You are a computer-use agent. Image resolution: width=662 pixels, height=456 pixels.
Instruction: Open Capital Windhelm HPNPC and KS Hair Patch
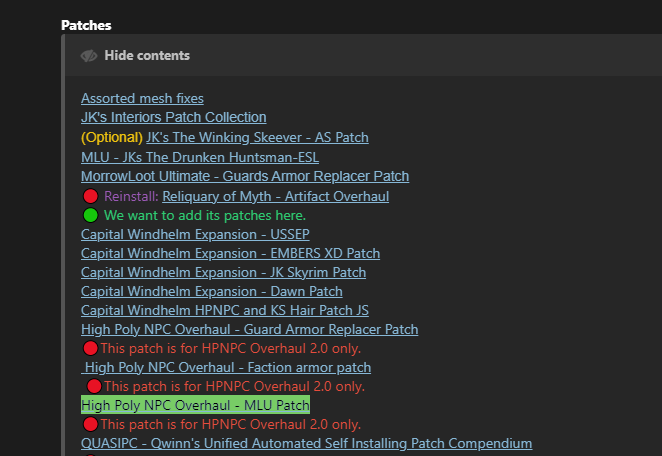tap(225, 310)
